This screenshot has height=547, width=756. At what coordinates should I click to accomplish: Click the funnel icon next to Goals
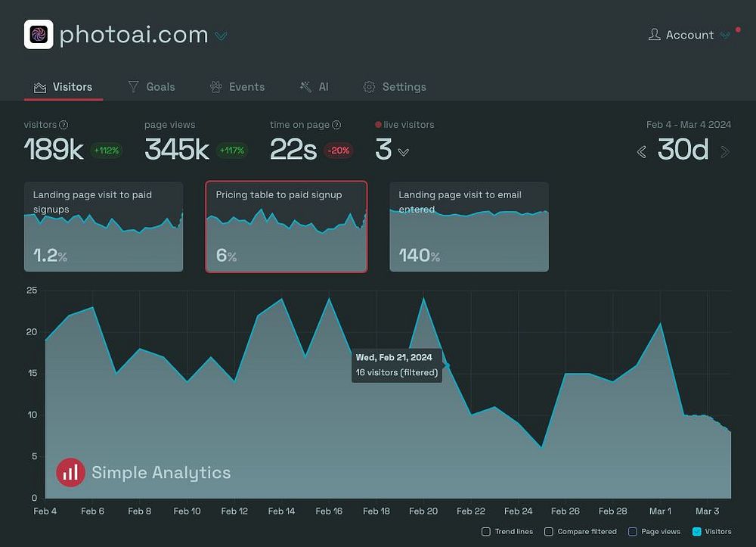click(x=134, y=86)
